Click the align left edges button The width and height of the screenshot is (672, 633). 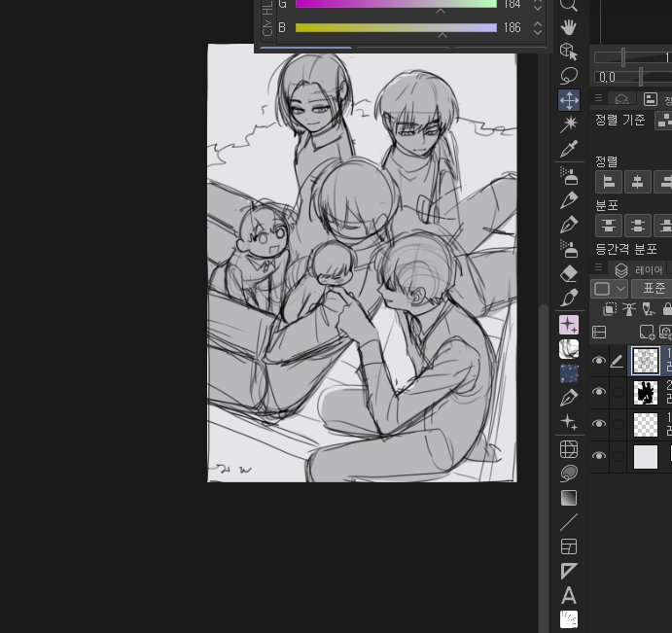point(609,182)
